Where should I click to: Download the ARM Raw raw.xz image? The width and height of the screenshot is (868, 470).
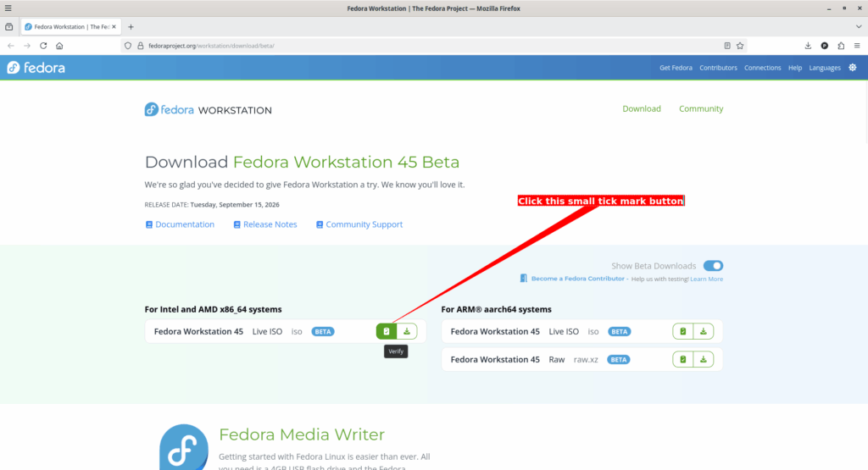coord(703,359)
